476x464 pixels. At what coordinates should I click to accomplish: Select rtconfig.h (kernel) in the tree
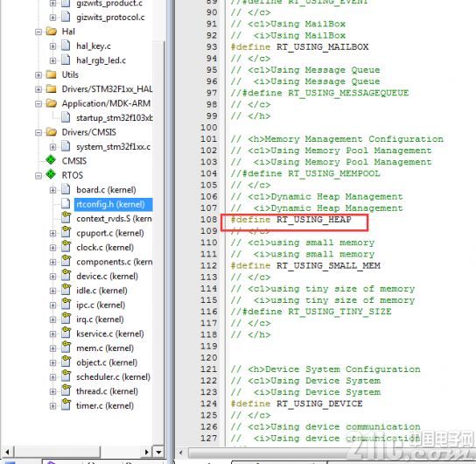click(111, 204)
